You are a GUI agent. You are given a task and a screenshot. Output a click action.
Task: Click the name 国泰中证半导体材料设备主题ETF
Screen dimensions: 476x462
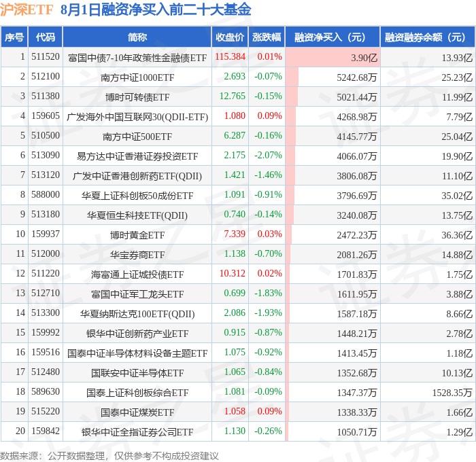point(137,353)
